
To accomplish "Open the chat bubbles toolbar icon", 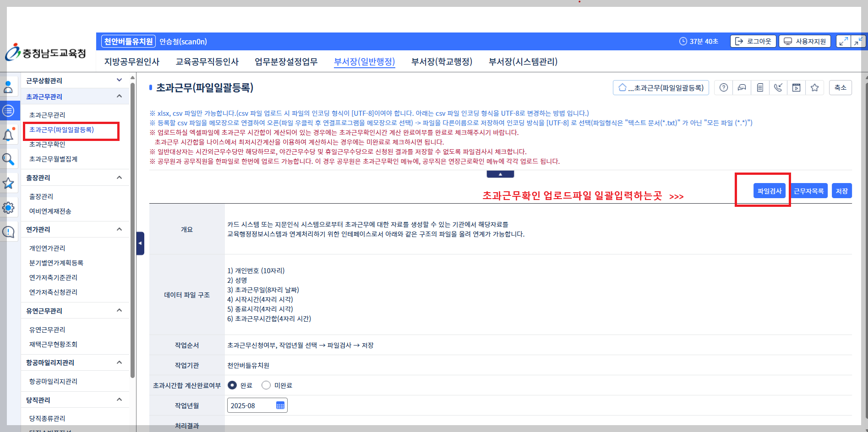I will pyautogui.click(x=742, y=87).
